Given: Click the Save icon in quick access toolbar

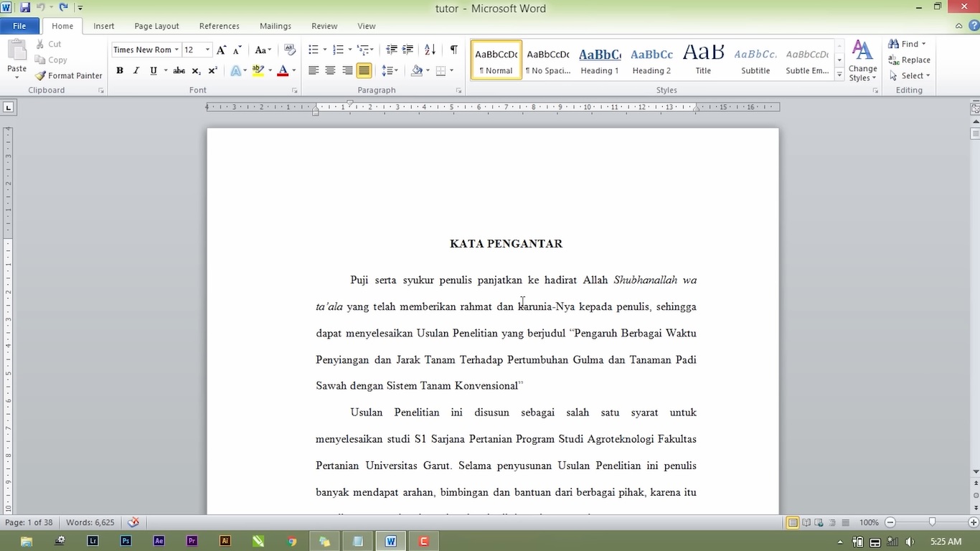Looking at the screenshot, I should coord(25,8).
